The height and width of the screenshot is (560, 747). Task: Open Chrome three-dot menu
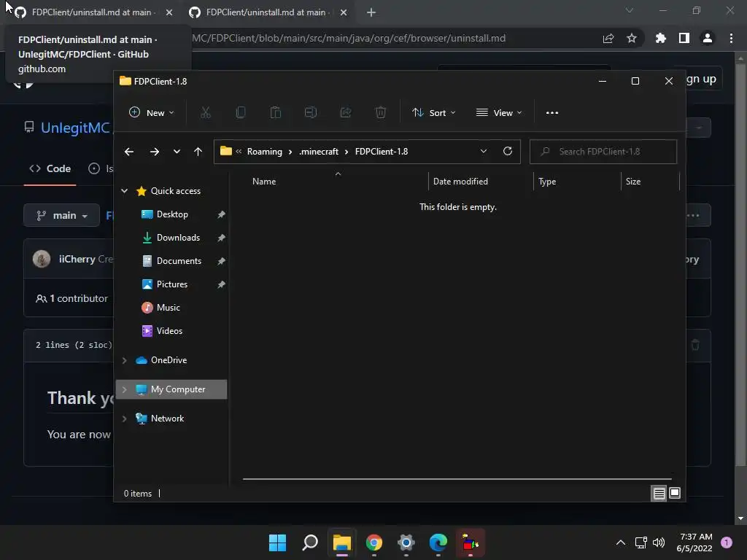731,38
